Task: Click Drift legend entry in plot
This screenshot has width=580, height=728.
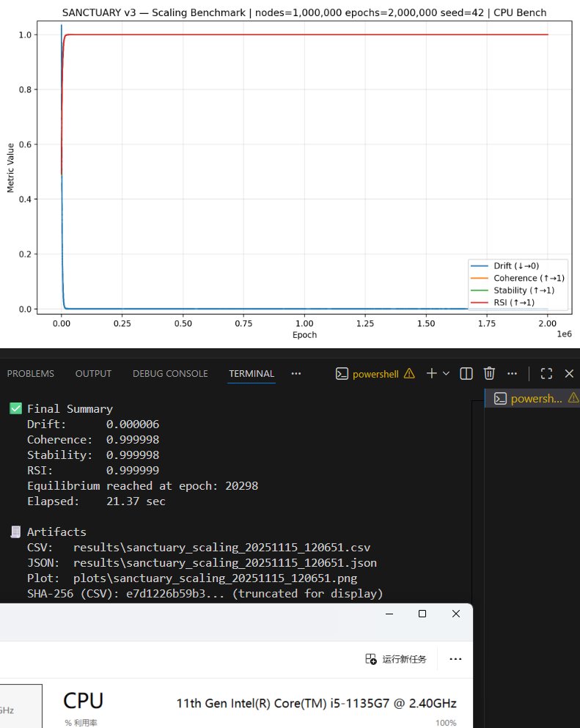Action: pyautogui.click(x=504, y=265)
